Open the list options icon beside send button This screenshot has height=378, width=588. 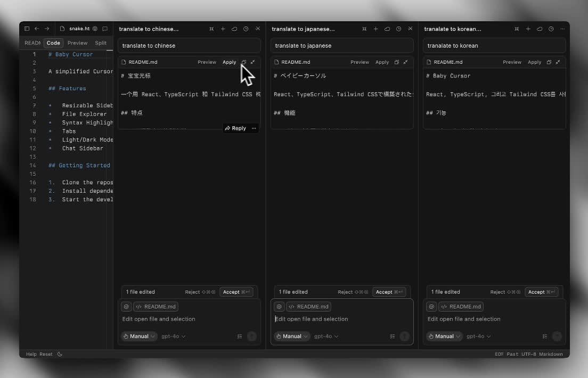pyautogui.click(x=240, y=336)
